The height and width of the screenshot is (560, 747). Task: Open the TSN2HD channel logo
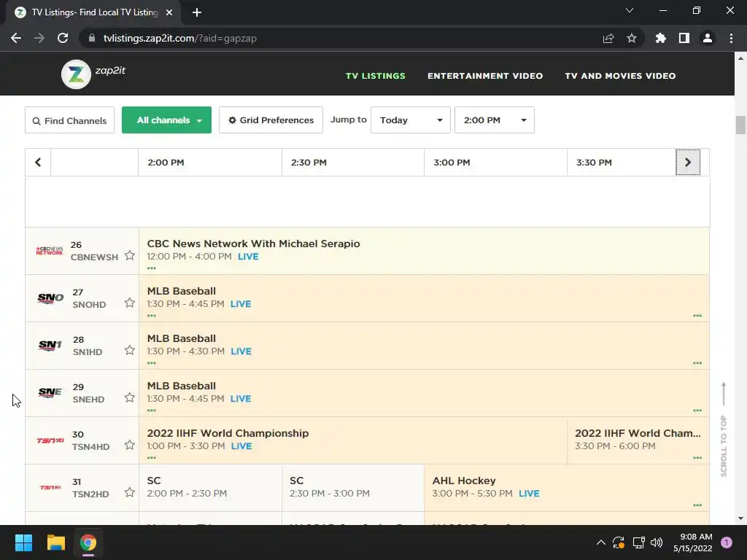point(50,488)
